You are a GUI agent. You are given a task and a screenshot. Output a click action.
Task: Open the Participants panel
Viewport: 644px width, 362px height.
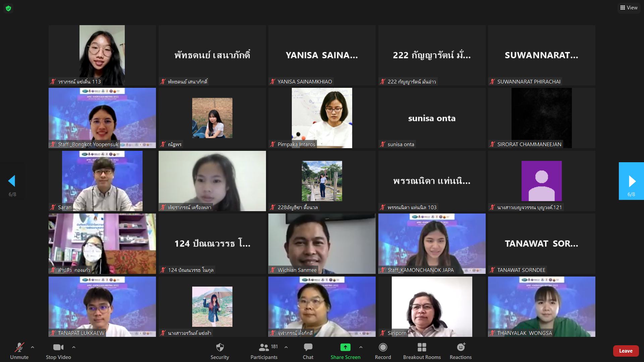[264, 351]
